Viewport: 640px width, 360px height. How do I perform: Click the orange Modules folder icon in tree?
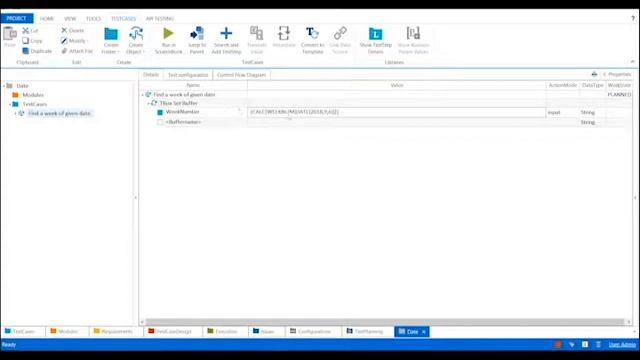pyautogui.click(x=16, y=95)
